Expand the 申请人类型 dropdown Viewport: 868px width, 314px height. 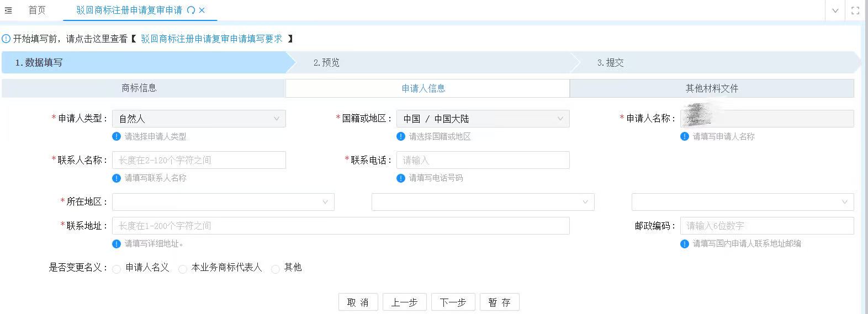[199, 119]
